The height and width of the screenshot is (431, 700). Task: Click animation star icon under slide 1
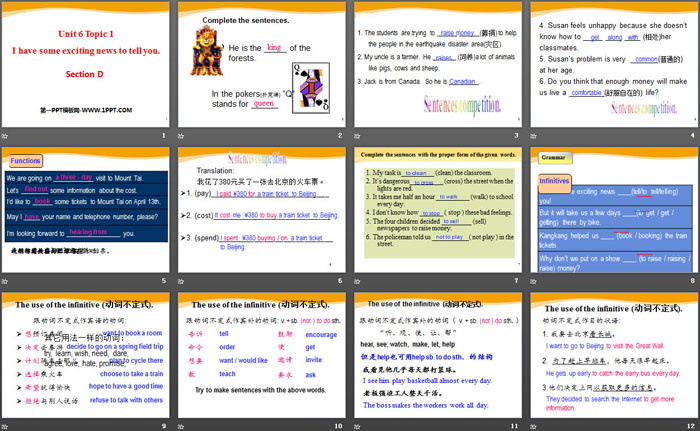pyautogui.click(x=4, y=135)
